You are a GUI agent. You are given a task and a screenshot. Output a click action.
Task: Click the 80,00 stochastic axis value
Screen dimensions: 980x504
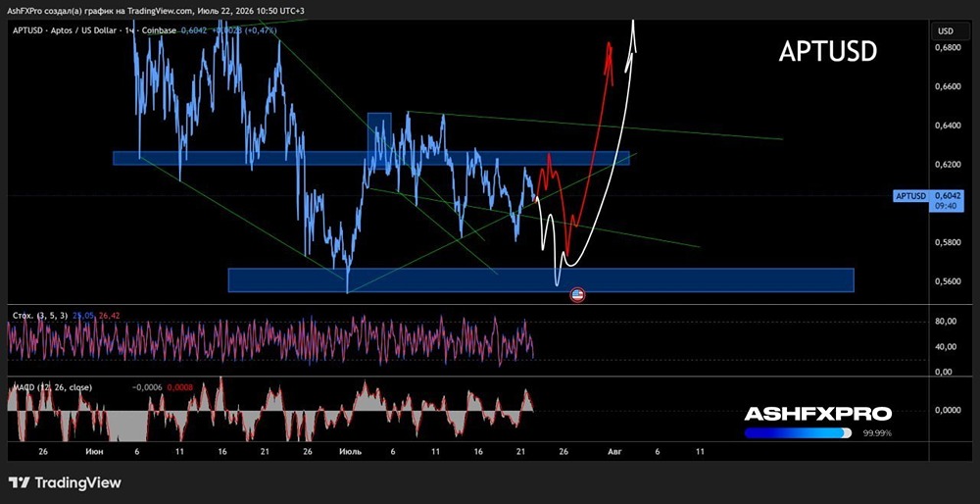coord(948,322)
